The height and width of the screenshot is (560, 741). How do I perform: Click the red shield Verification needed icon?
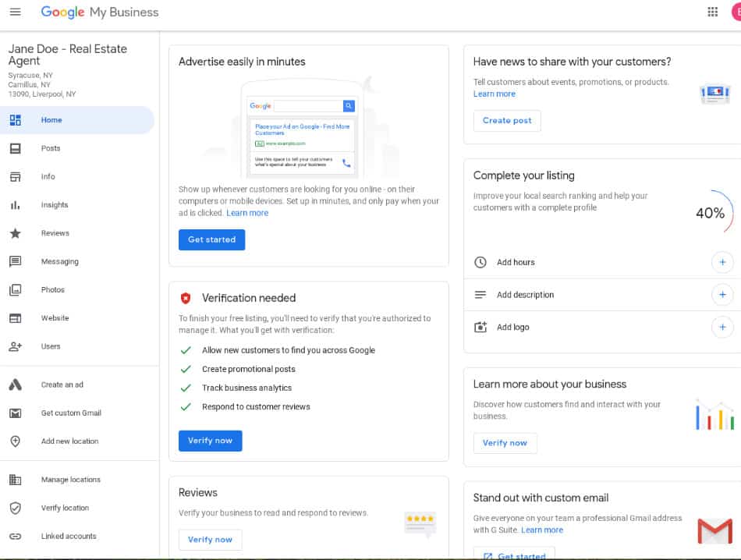tap(186, 298)
